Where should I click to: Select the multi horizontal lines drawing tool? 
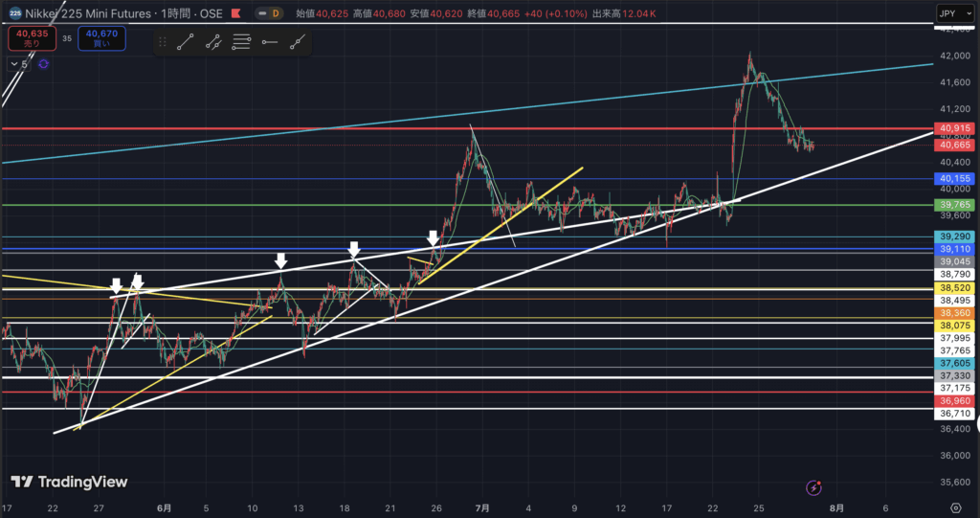[x=241, y=42]
